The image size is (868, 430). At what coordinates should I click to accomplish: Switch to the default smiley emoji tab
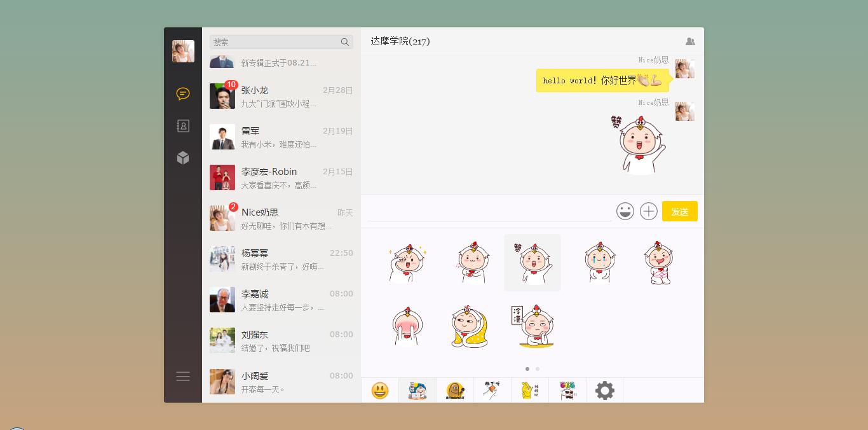pyautogui.click(x=380, y=390)
